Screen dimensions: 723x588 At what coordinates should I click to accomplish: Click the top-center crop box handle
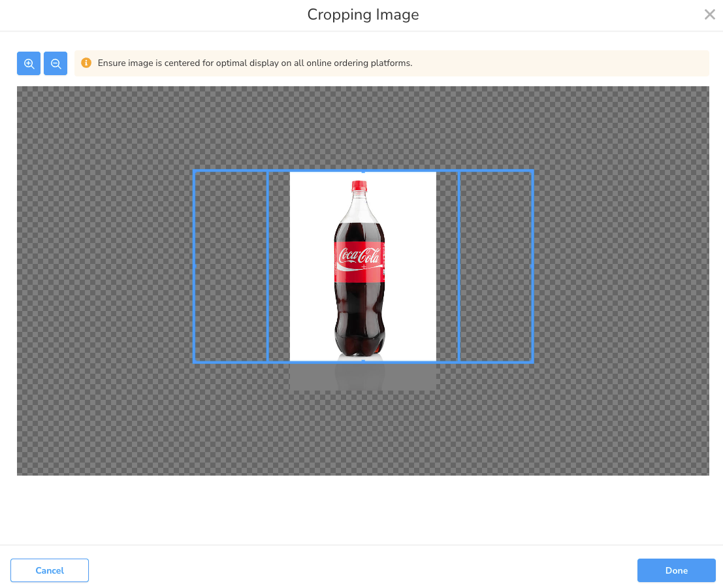click(363, 171)
